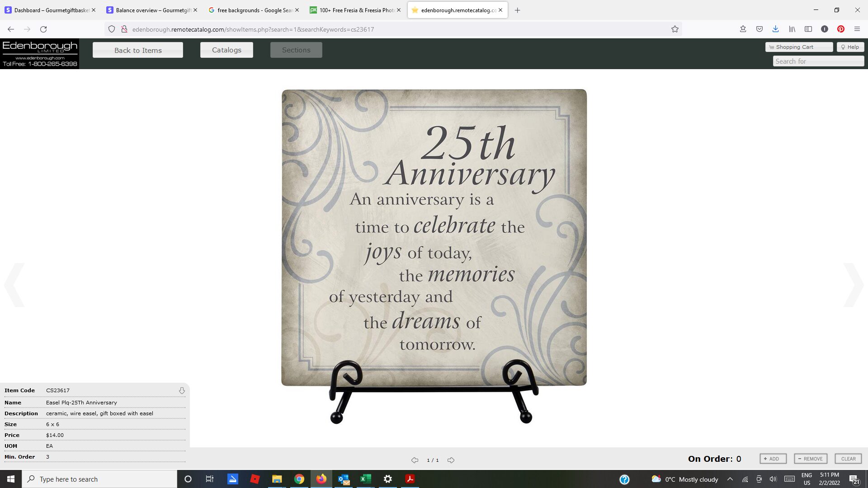Image resolution: width=868 pixels, height=488 pixels.
Task: Open the Firefox hamburger menu
Action: 857,29
